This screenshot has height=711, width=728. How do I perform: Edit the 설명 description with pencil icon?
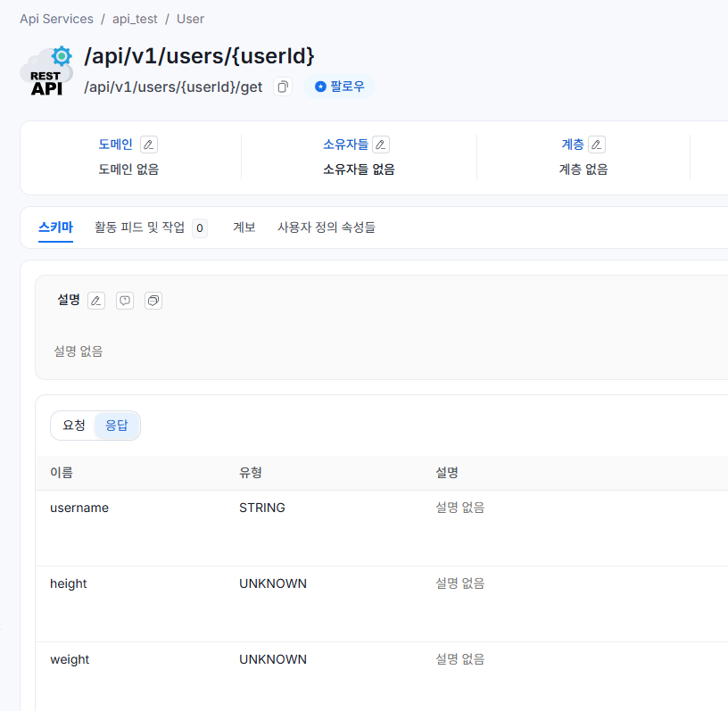click(x=96, y=301)
